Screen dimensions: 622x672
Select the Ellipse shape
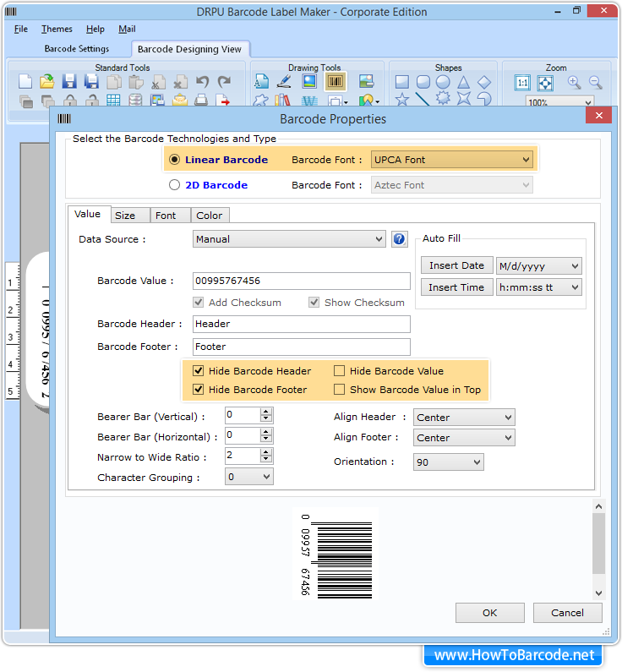tap(443, 81)
